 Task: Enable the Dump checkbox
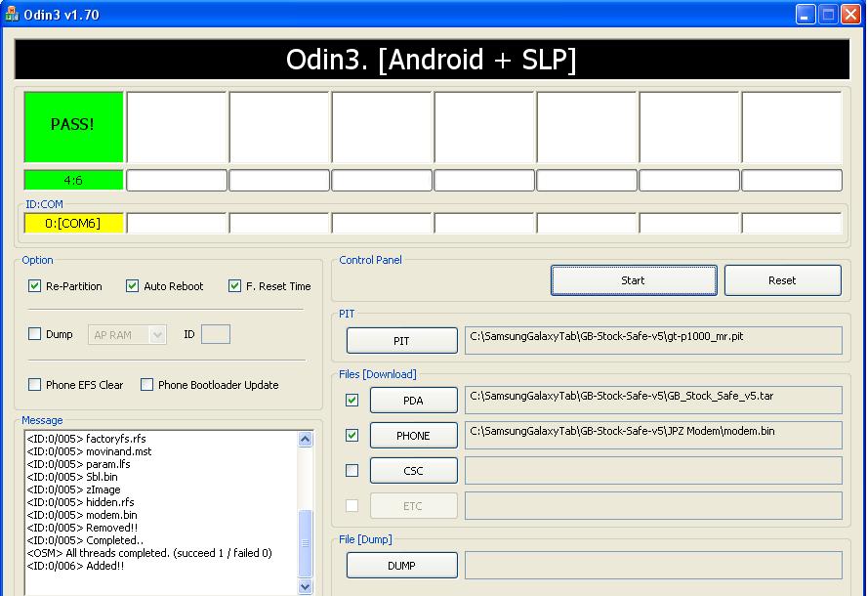[x=34, y=334]
